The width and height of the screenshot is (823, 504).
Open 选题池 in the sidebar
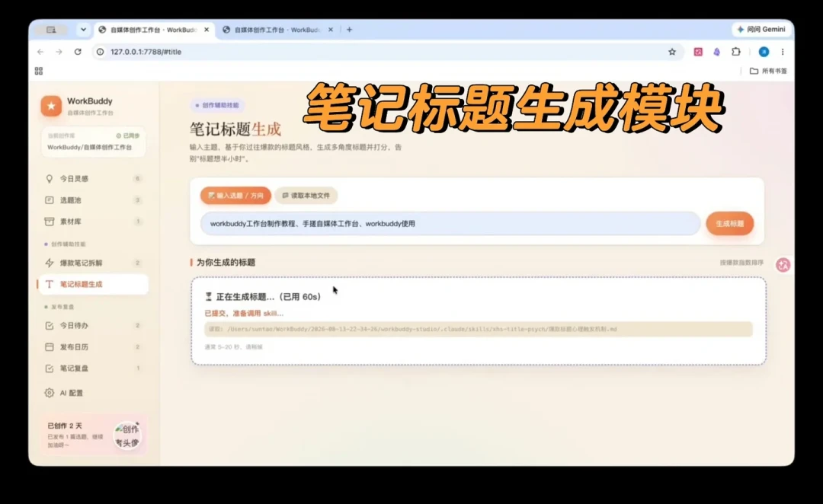93,200
